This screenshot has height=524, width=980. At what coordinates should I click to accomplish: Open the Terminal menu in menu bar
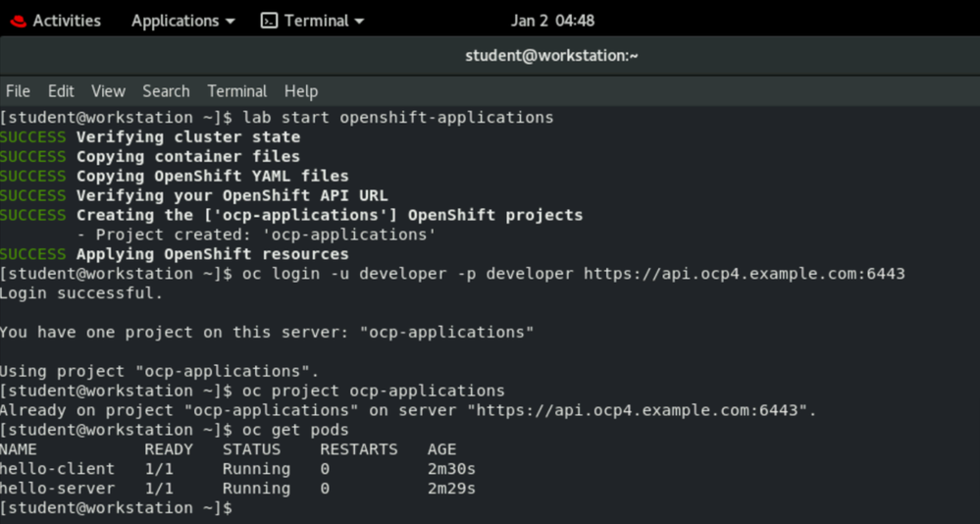coord(236,91)
